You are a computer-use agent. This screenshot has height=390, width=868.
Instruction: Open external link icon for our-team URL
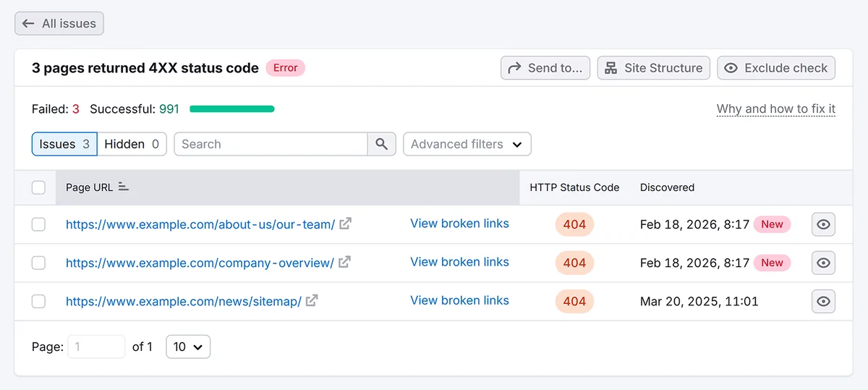click(x=346, y=224)
